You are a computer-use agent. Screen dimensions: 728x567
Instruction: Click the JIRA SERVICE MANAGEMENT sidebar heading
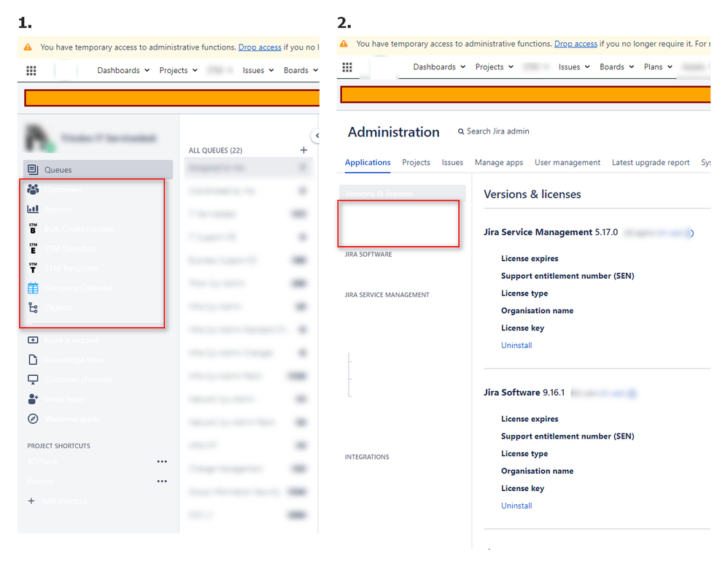(x=387, y=295)
